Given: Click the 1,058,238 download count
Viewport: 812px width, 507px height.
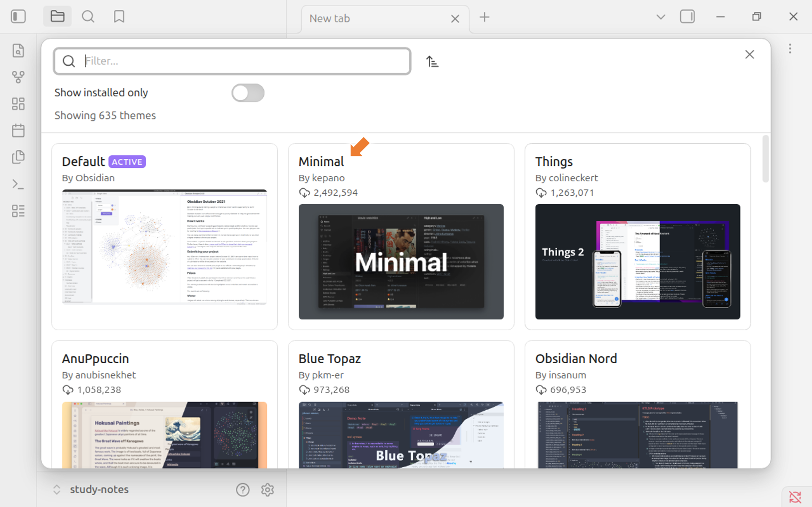Looking at the screenshot, I should pyautogui.click(x=99, y=390).
